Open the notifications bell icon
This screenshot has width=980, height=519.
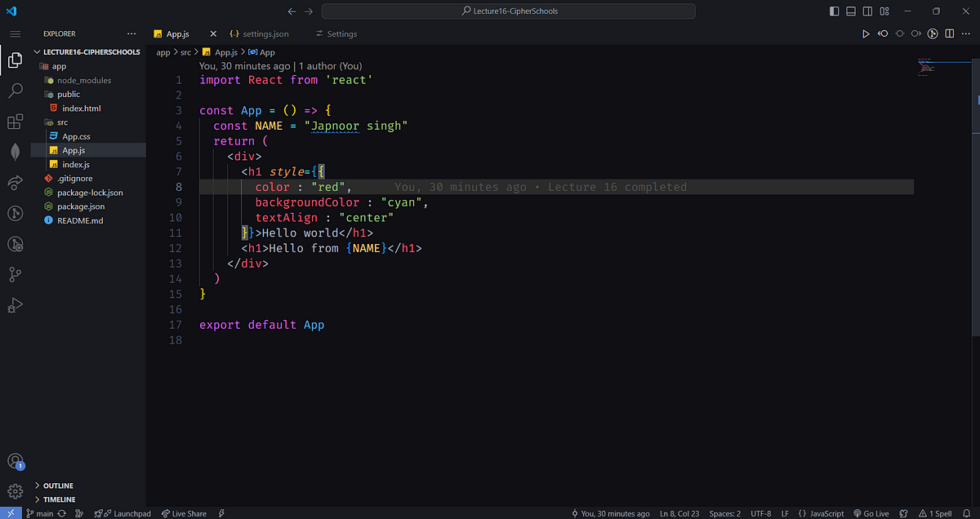(x=967, y=513)
